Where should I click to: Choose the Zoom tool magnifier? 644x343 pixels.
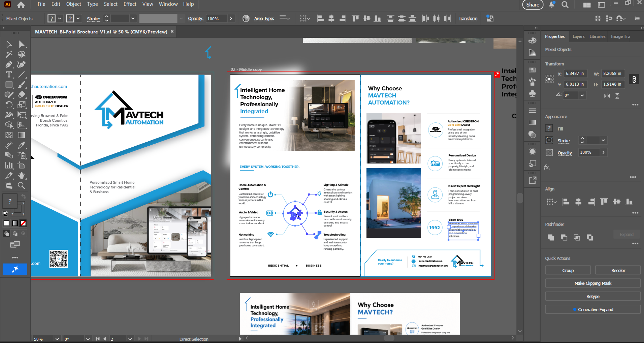21,186
